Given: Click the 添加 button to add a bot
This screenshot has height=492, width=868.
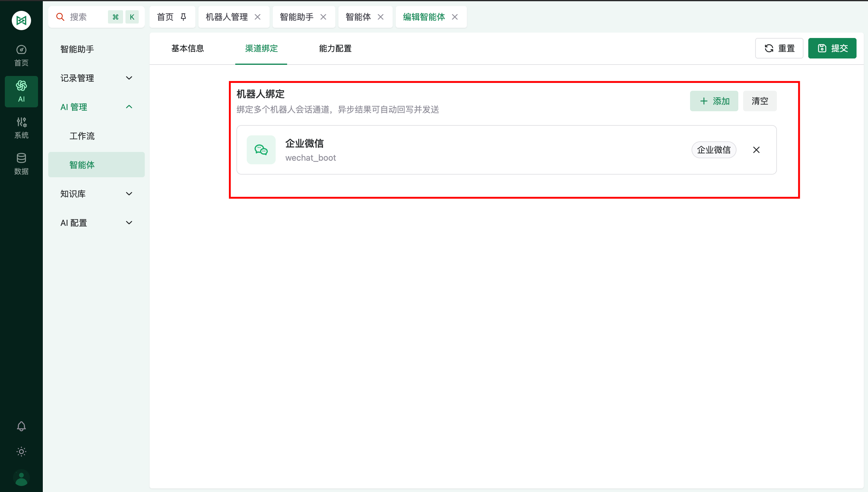Looking at the screenshot, I should [x=714, y=101].
